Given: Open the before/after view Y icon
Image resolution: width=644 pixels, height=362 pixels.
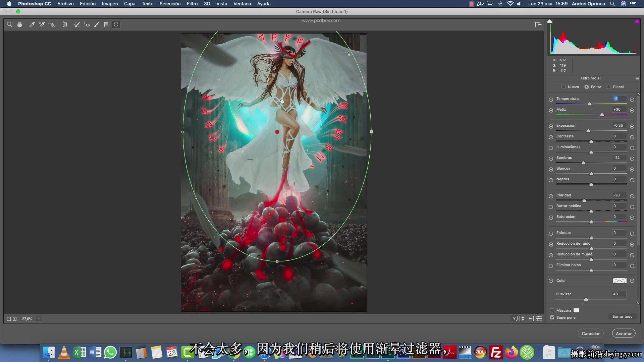Looking at the screenshot, I should 514,318.
